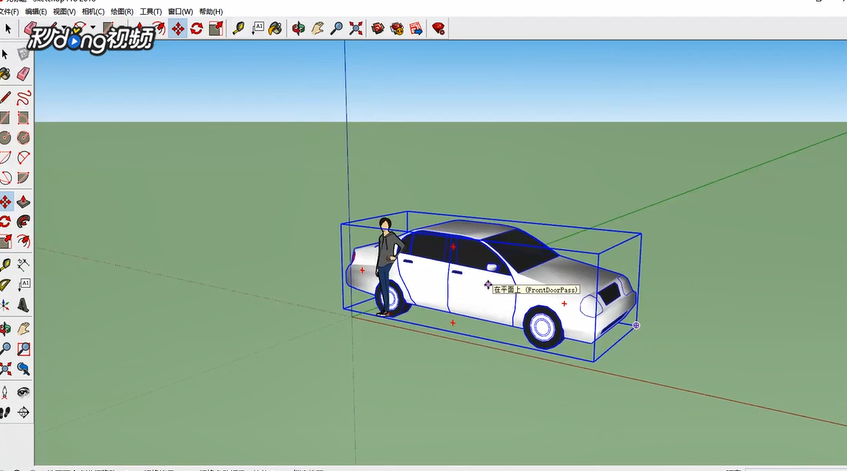
Task: Open 3D Warehouse from top toolbar
Action: click(x=378, y=29)
